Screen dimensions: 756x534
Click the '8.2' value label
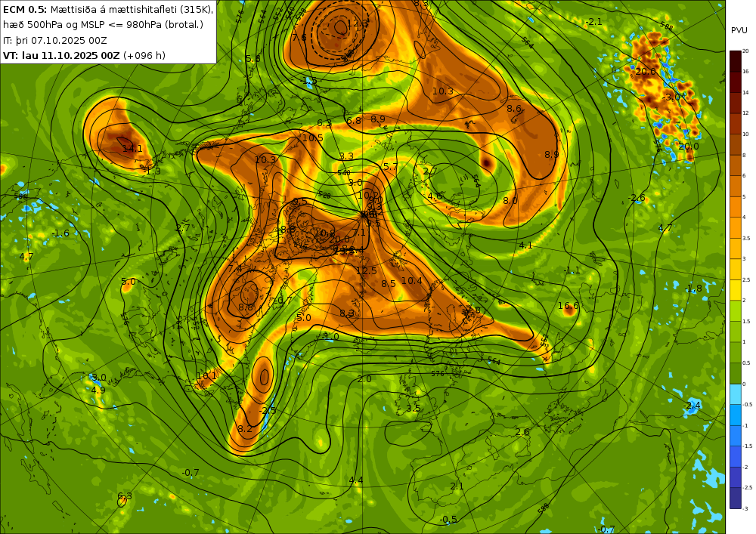tap(245, 428)
